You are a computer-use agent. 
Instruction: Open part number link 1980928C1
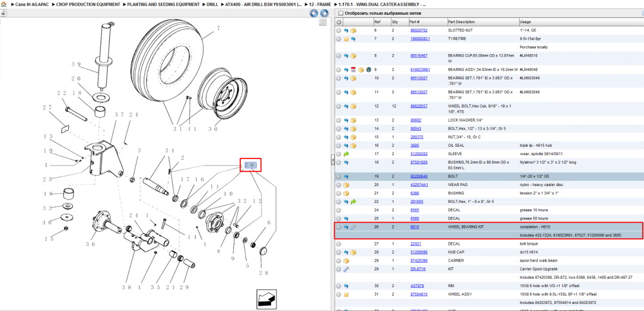[420, 39]
